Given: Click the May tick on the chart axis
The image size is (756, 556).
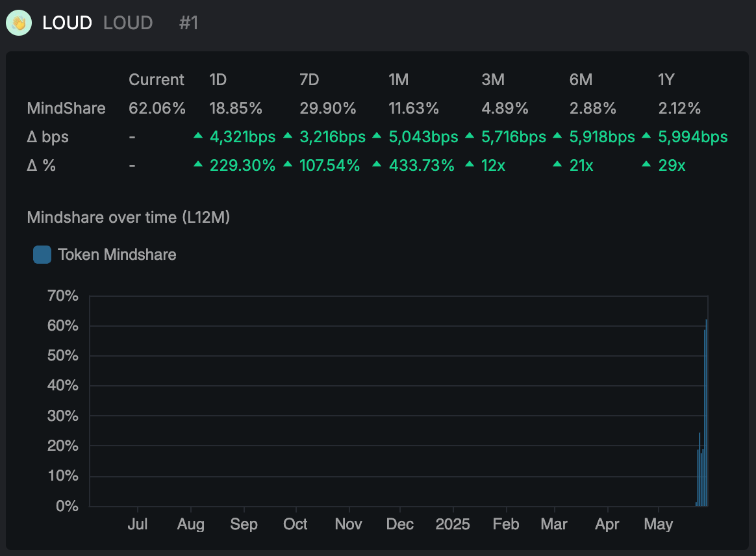Looking at the screenshot, I should (658, 524).
